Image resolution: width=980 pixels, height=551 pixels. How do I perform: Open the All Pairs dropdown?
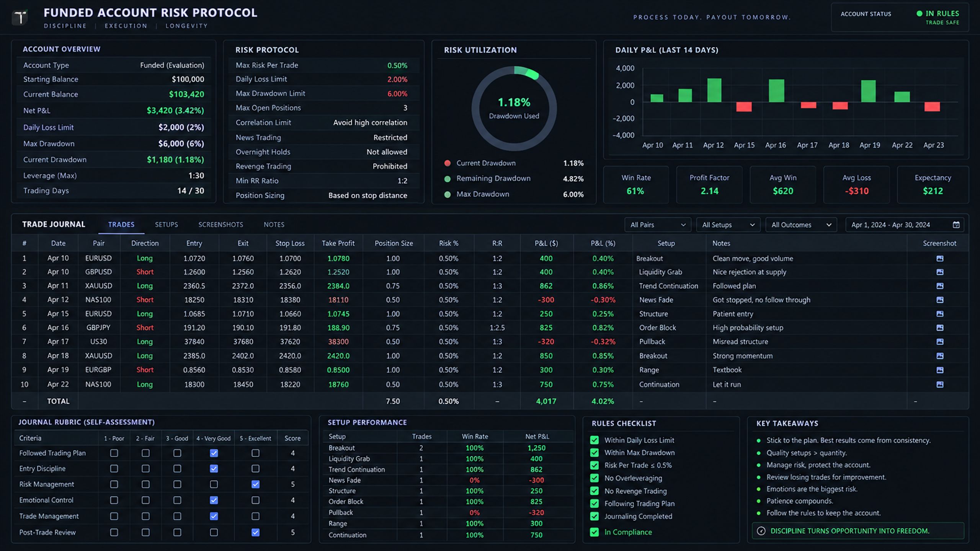658,225
